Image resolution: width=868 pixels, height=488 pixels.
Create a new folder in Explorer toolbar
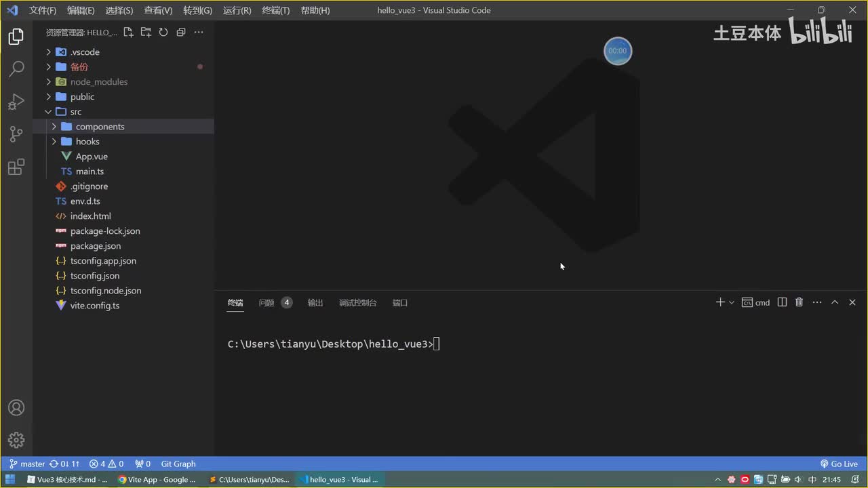146,33
